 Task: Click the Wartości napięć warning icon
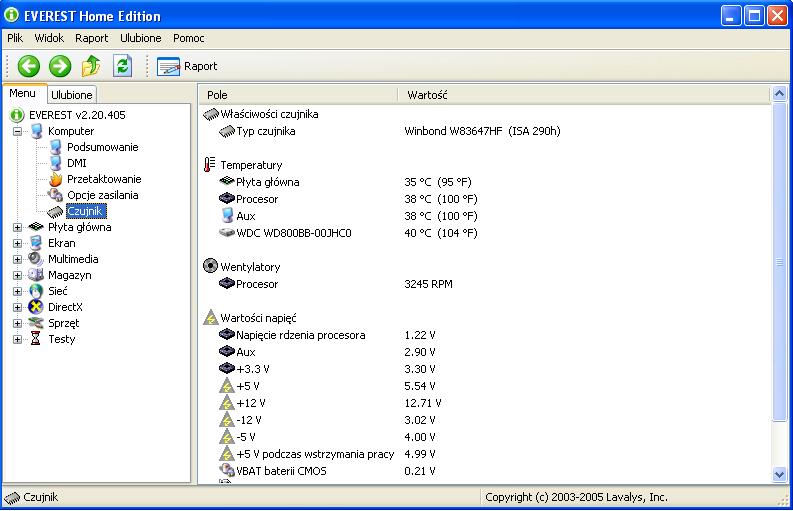point(210,318)
